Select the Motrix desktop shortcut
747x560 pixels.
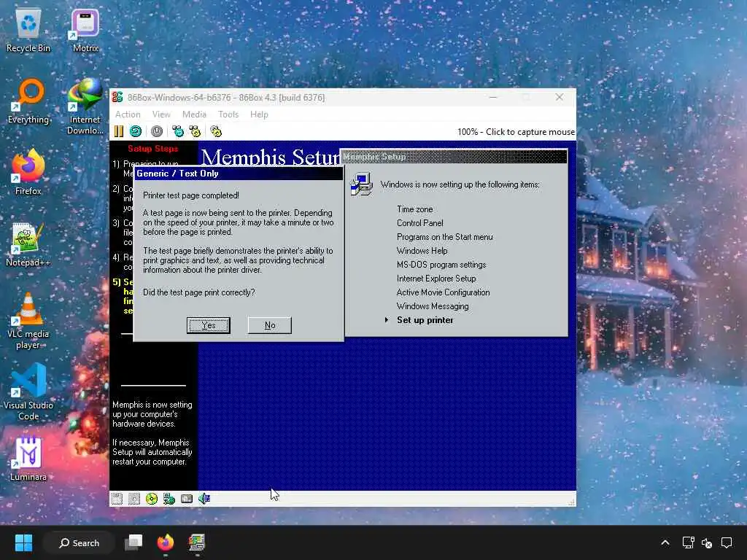tap(85, 31)
